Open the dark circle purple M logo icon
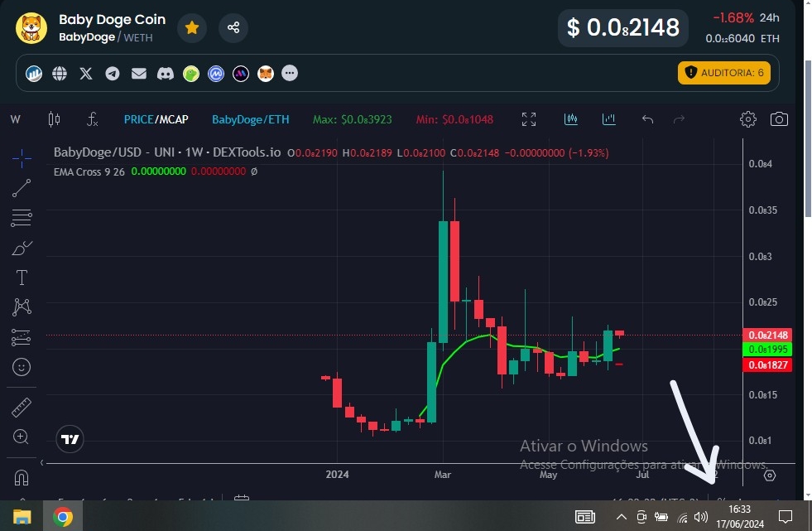The image size is (812, 531). (x=241, y=74)
